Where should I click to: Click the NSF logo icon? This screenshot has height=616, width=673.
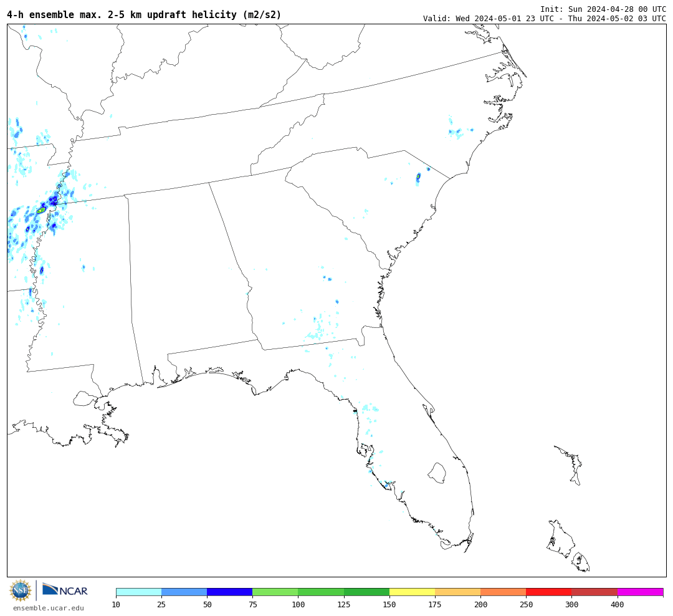pyautogui.click(x=21, y=590)
